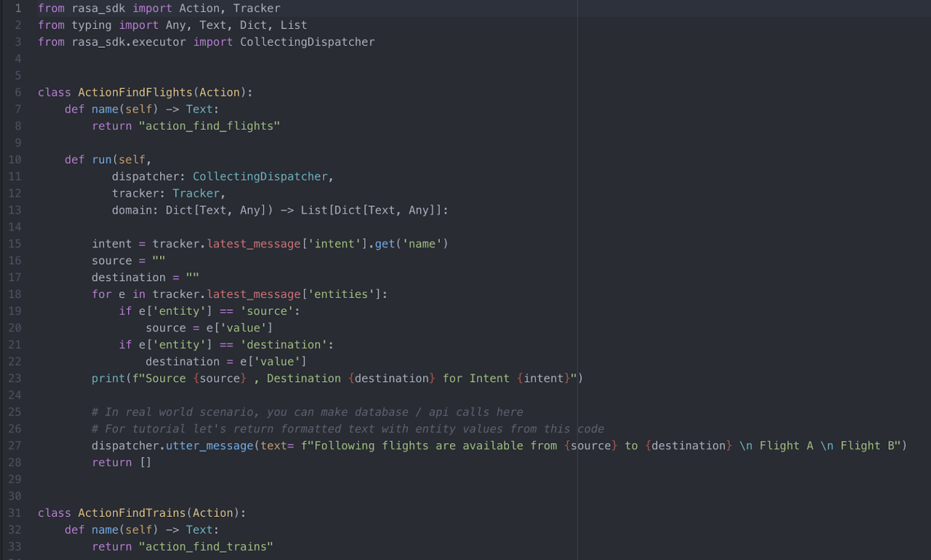
Task: Click the 'source' string in if condition
Action: click(267, 311)
